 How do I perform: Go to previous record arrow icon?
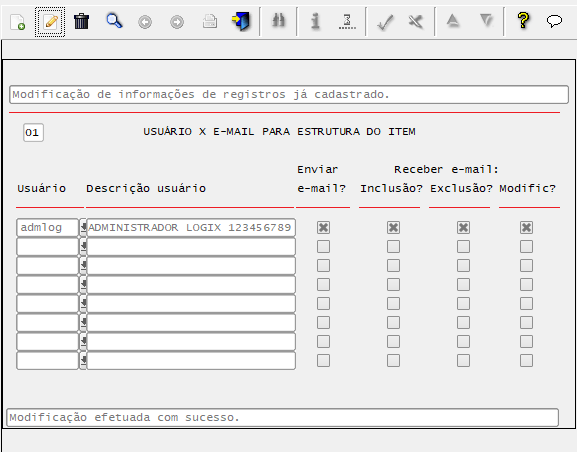(145, 22)
